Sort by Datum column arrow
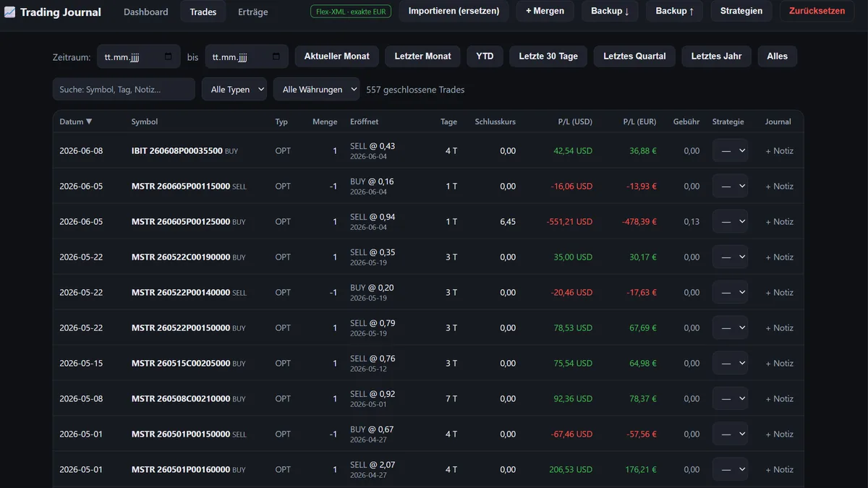The height and width of the screenshot is (488, 868). (89, 121)
